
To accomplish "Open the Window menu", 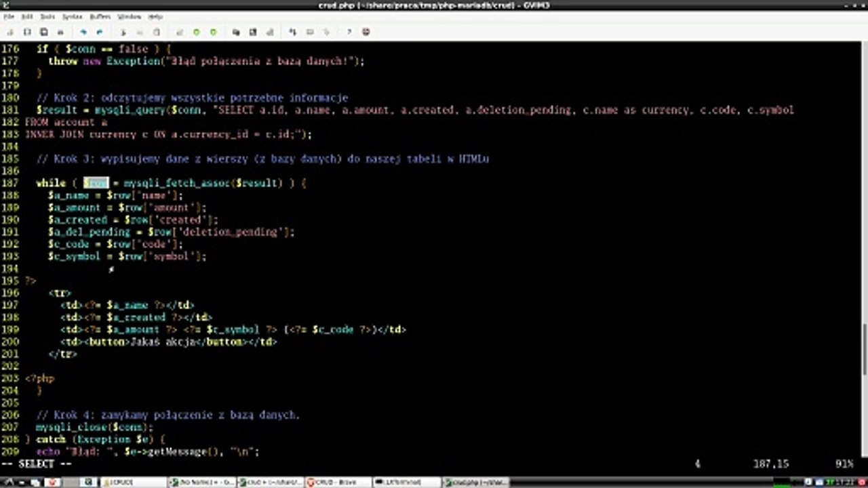I will (x=129, y=16).
